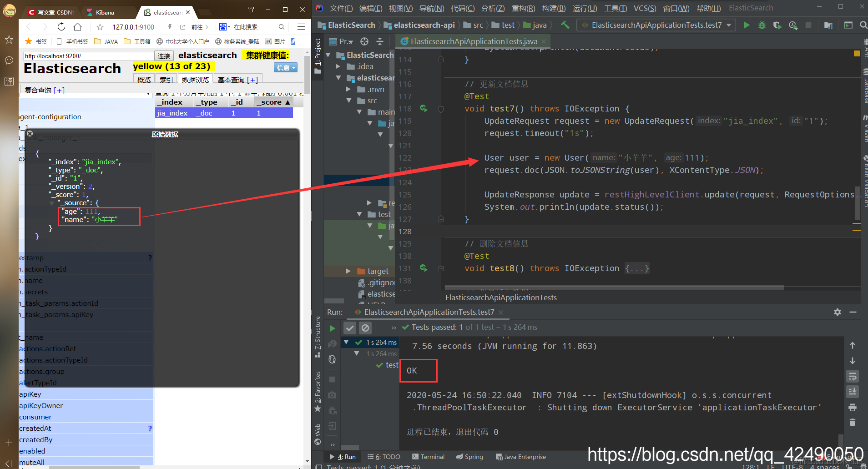
Task: Click the browser address bar search magnifier
Action: pyautogui.click(x=282, y=27)
